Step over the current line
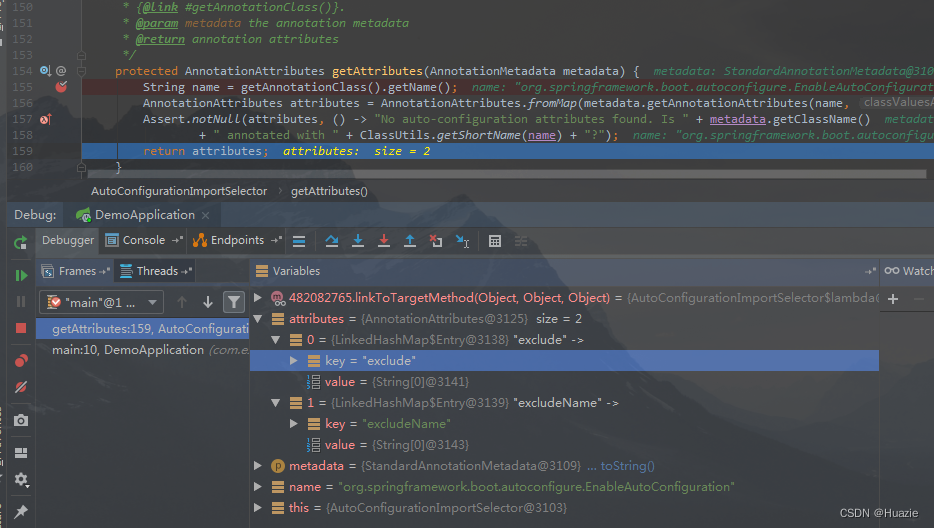Image resolution: width=934 pixels, height=528 pixels. 332,241
